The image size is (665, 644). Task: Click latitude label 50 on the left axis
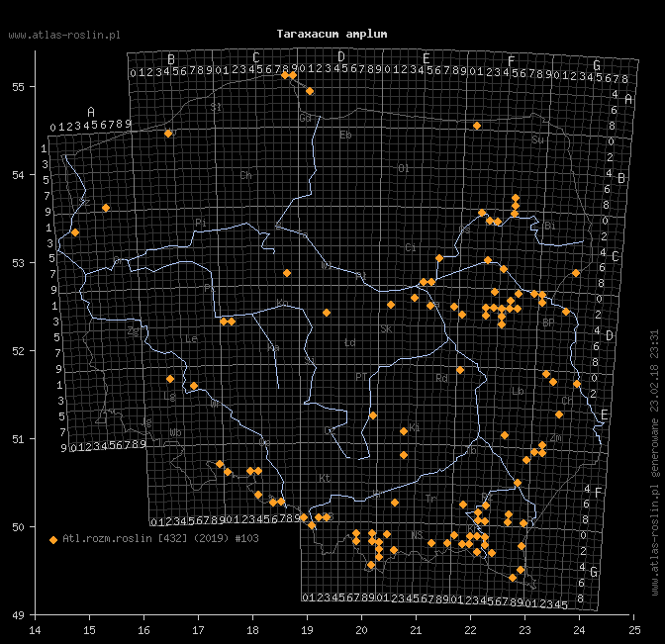point(18,527)
